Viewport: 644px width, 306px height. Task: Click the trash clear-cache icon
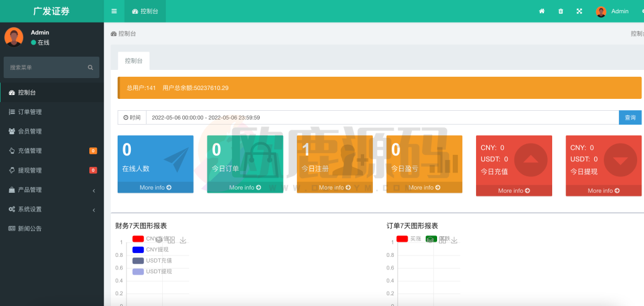(560, 11)
